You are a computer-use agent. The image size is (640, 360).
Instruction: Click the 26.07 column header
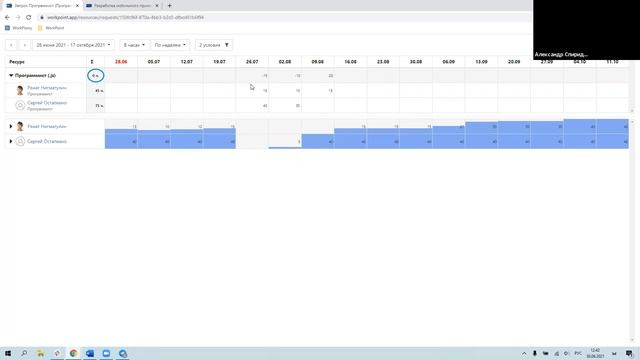pos(252,62)
